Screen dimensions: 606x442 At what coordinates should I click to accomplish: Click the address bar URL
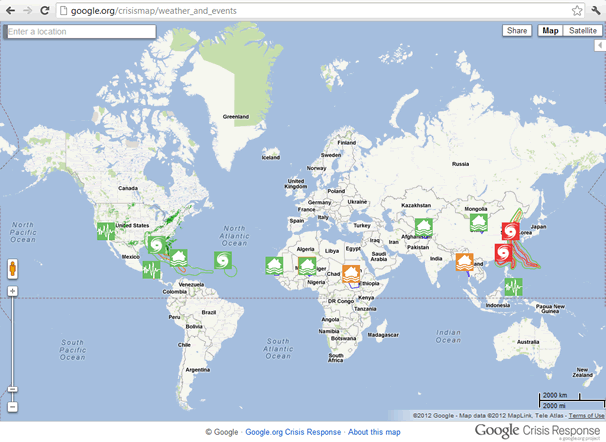click(x=153, y=11)
